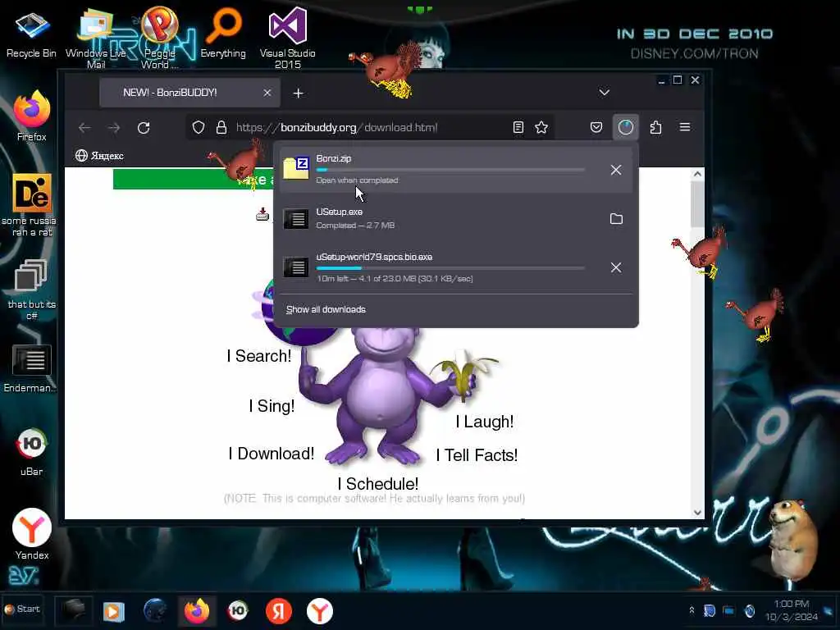The width and height of the screenshot is (840, 630).
Task: Reload the BonziBUDDY page
Action: coord(143,127)
